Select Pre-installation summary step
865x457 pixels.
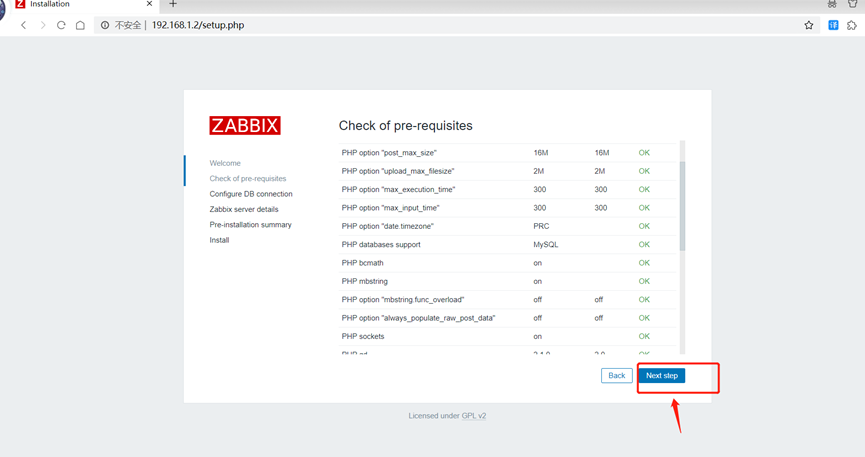tap(250, 225)
